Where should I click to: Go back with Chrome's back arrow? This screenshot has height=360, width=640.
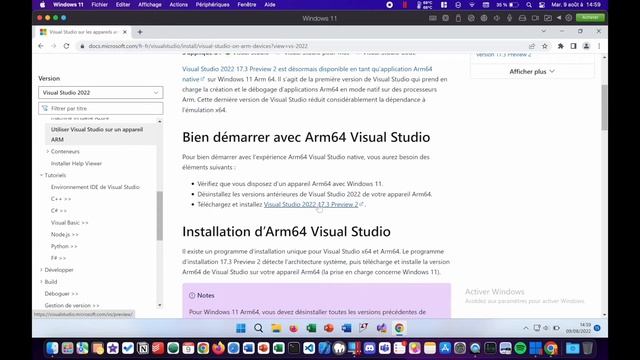pyautogui.click(x=41, y=46)
